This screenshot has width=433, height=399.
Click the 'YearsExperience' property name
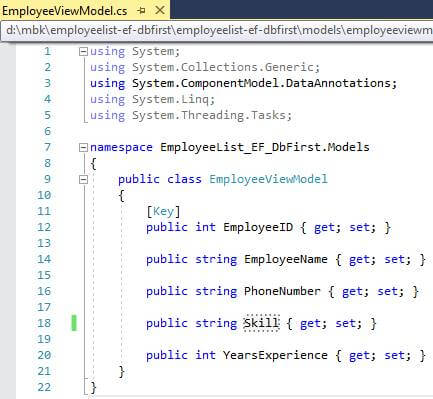[x=275, y=355]
